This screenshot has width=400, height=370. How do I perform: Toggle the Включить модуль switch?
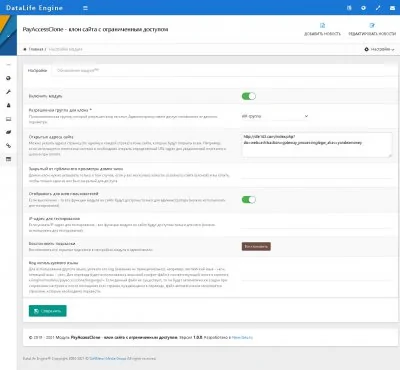tap(249, 96)
